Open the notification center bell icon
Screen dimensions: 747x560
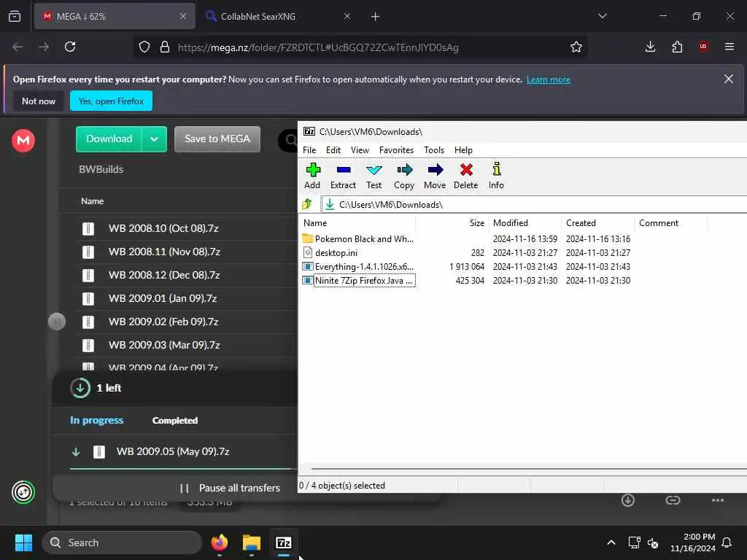tap(727, 542)
